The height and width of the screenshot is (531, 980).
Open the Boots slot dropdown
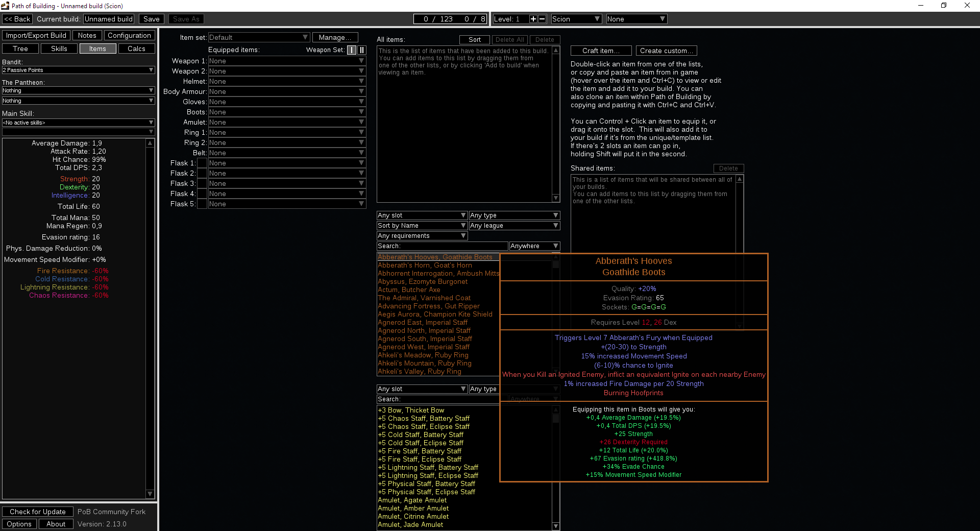point(287,112)
